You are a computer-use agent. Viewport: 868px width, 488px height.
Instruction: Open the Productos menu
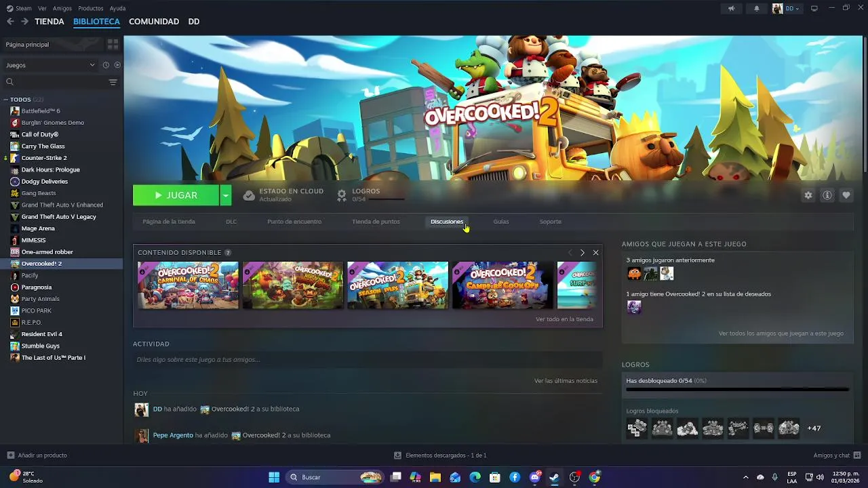pyautogui.click(x=91, y=8)
